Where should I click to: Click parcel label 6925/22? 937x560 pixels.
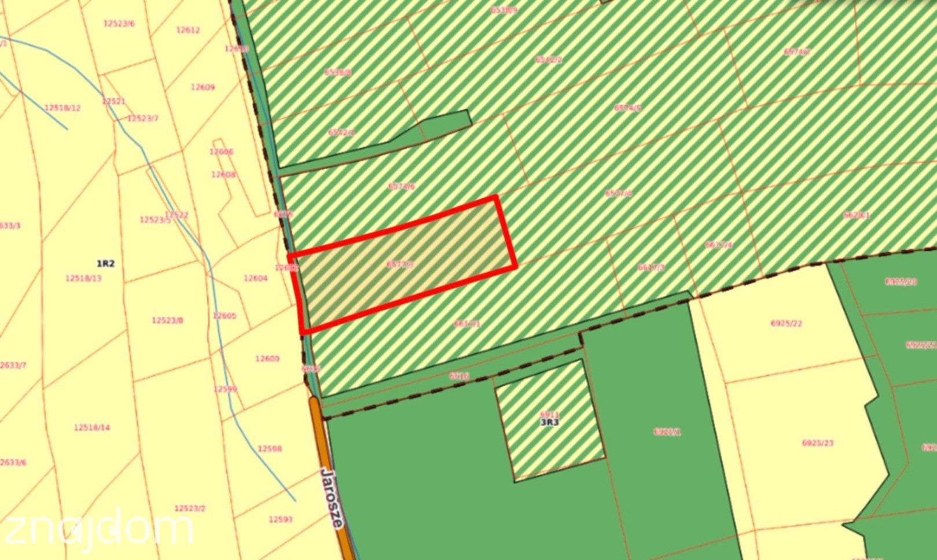click(x=787, y=323)
